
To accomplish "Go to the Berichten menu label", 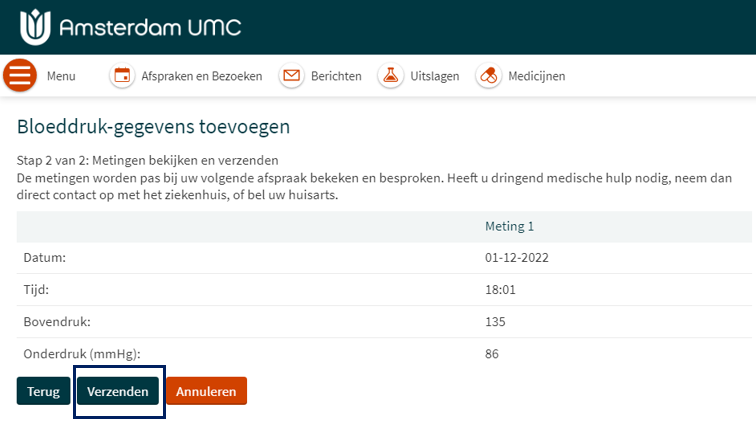I will (x=336, y=76).
